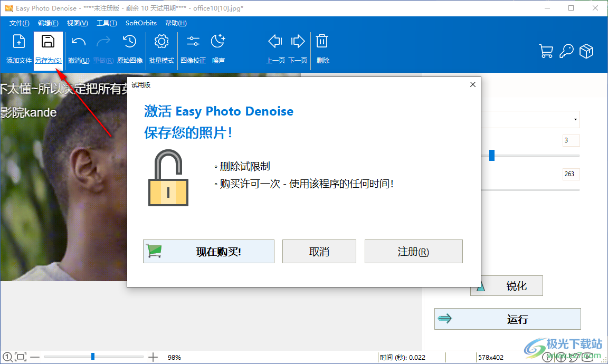Open the shopping cart icon in toolbar
This screenshot has width=608, height=364.
pos(546,51)
